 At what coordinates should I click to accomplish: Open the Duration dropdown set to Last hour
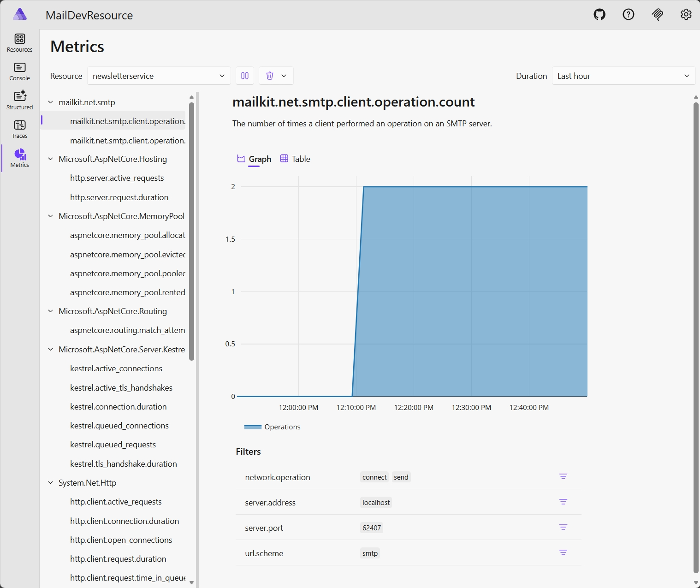pyautogui.click(x=623, y=76)
